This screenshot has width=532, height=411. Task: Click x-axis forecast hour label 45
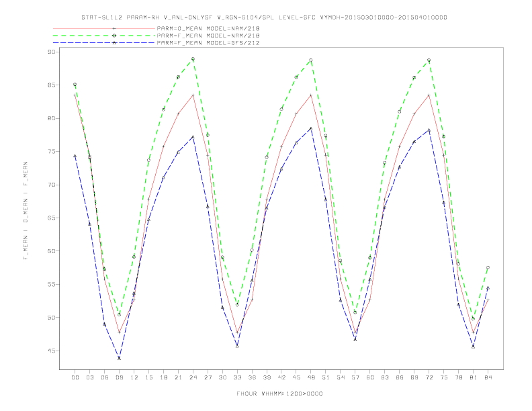point(296,377)
